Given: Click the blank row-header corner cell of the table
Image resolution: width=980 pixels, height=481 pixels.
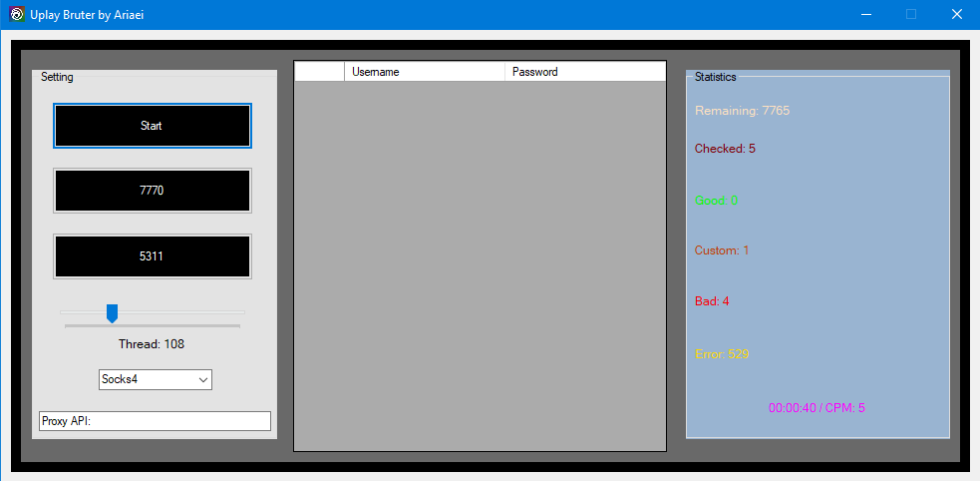Looking at the screenshot, I should 319,72.
